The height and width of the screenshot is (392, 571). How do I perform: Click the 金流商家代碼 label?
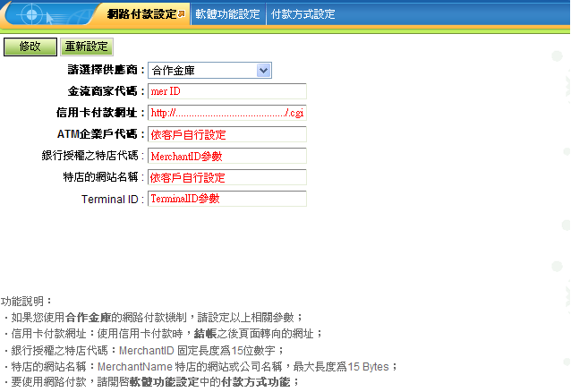click(x=106, y=91)
